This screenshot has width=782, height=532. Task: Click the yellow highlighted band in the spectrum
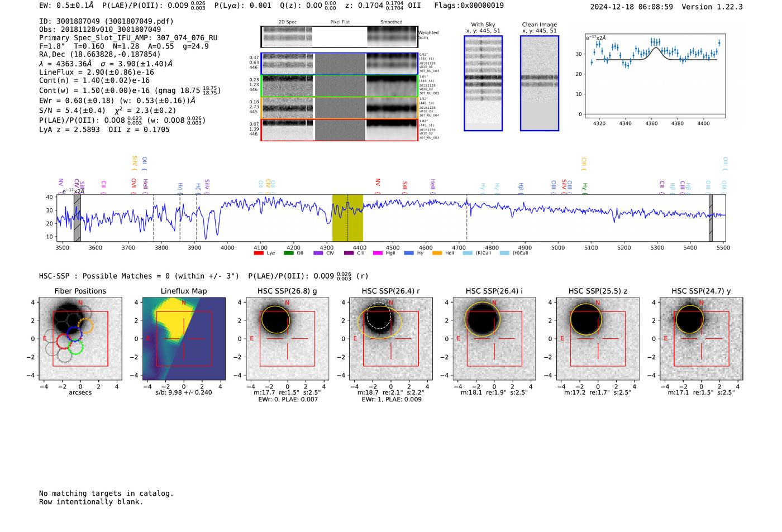click(x=347, y=218)
